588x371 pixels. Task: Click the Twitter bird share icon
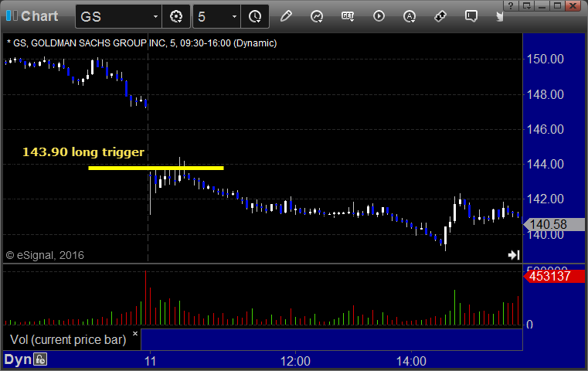point(500,16)
